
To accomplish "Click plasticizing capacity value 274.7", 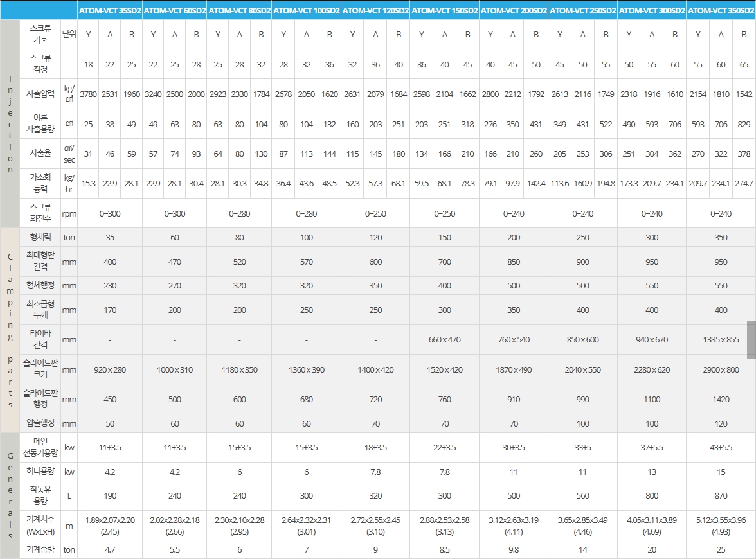I will tap(744, 183).
